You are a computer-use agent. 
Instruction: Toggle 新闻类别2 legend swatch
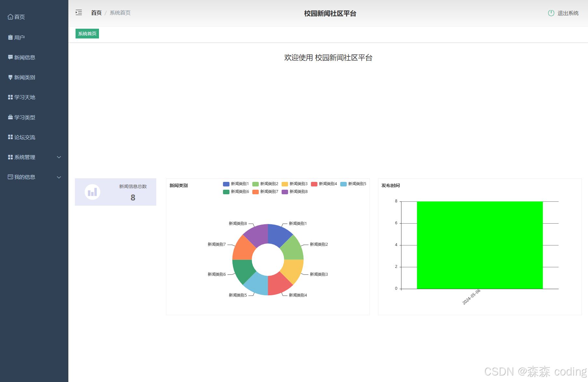(x=256, y=184)
